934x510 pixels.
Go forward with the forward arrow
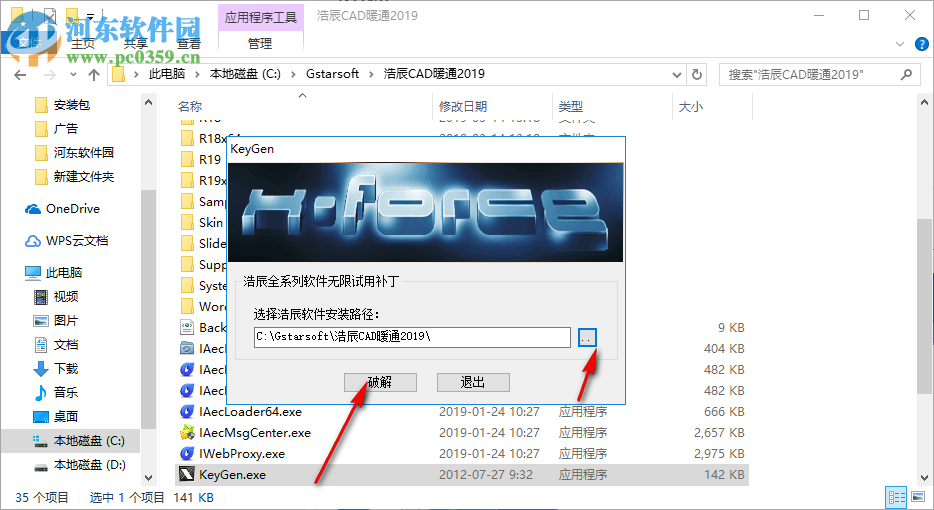pos(50,75)
